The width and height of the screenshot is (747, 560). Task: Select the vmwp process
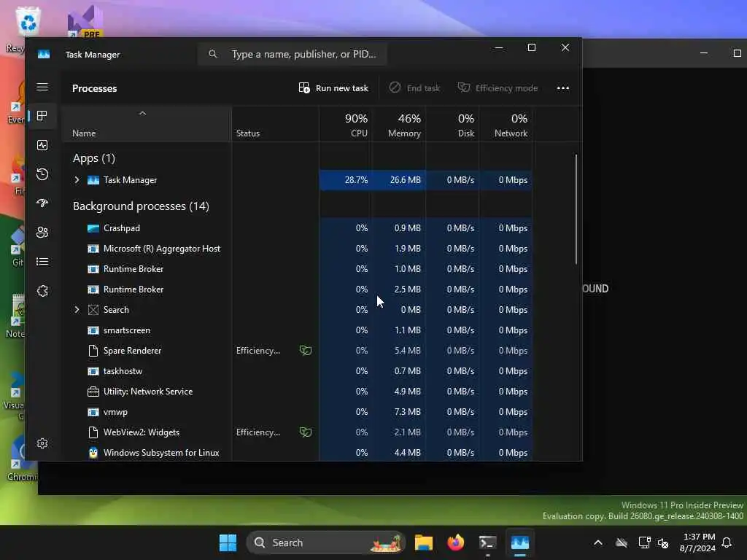(298, 412)
